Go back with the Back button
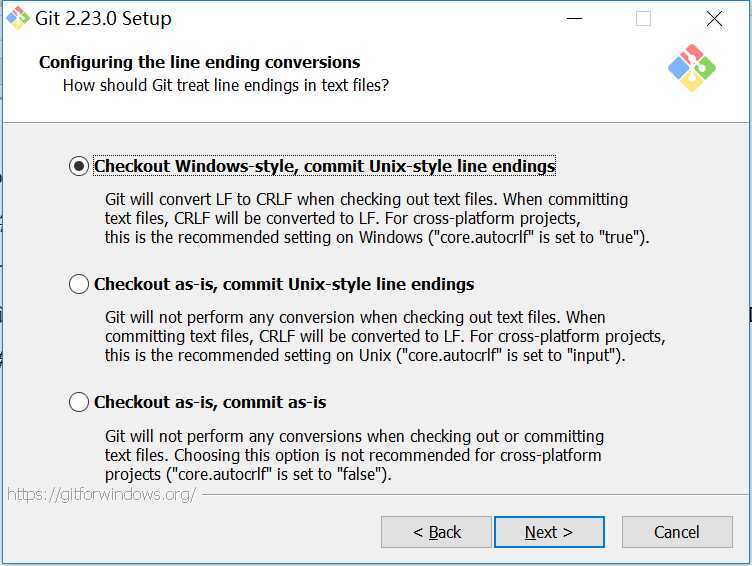The width and height of the screenshot is (752, 566). (436, 532)
